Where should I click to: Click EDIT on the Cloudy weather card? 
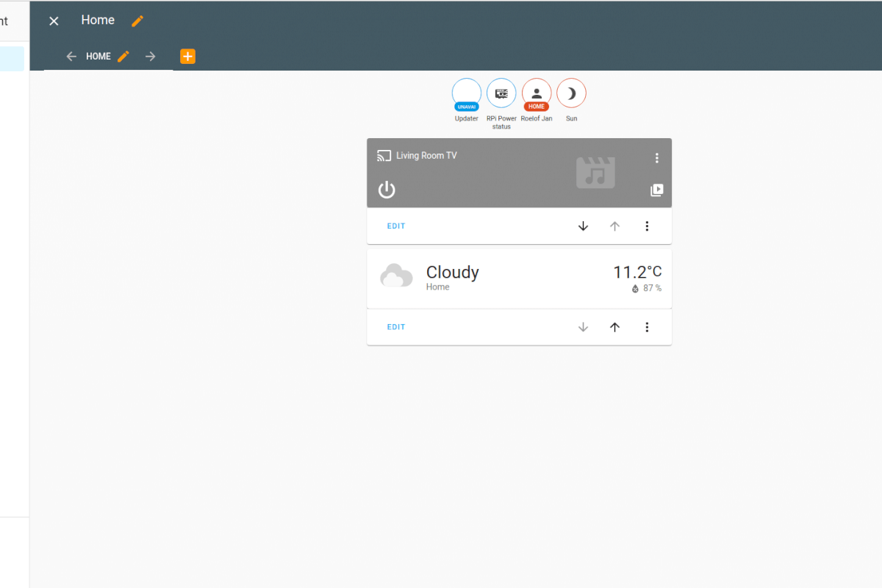pyautogui.click(x=395, y=326)
